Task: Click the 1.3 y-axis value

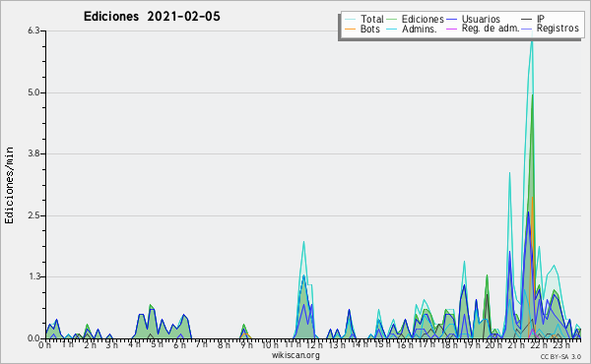Action: pos(33,277)
